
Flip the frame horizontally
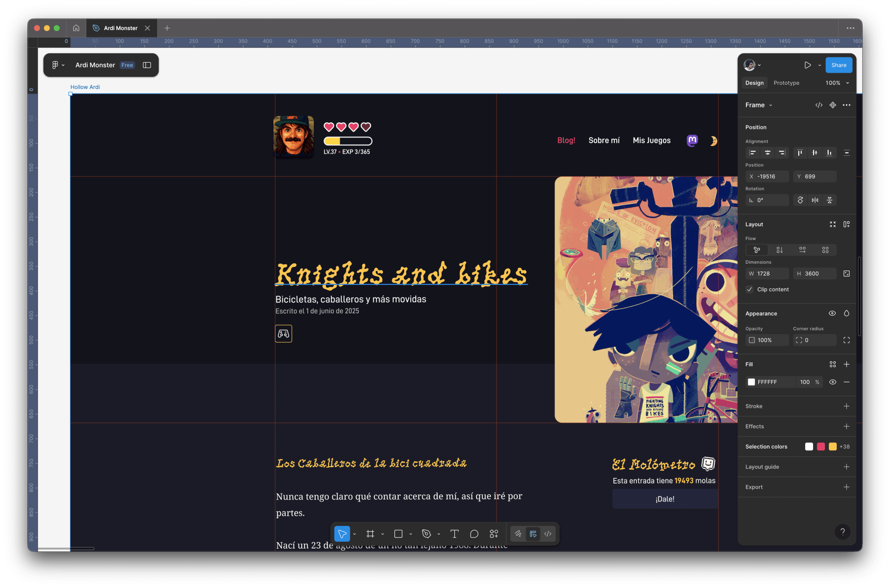pyautogui.click(x=815, y=200)
